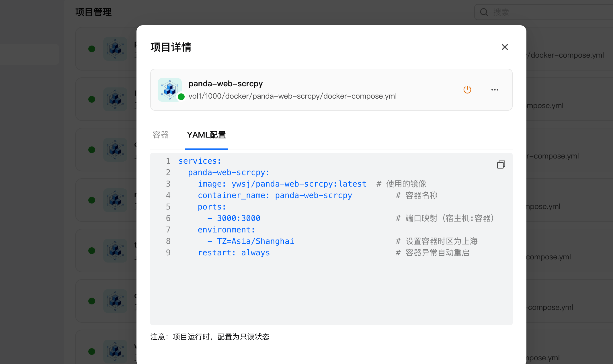Select the YAML配置 tab

coord(206,135)
